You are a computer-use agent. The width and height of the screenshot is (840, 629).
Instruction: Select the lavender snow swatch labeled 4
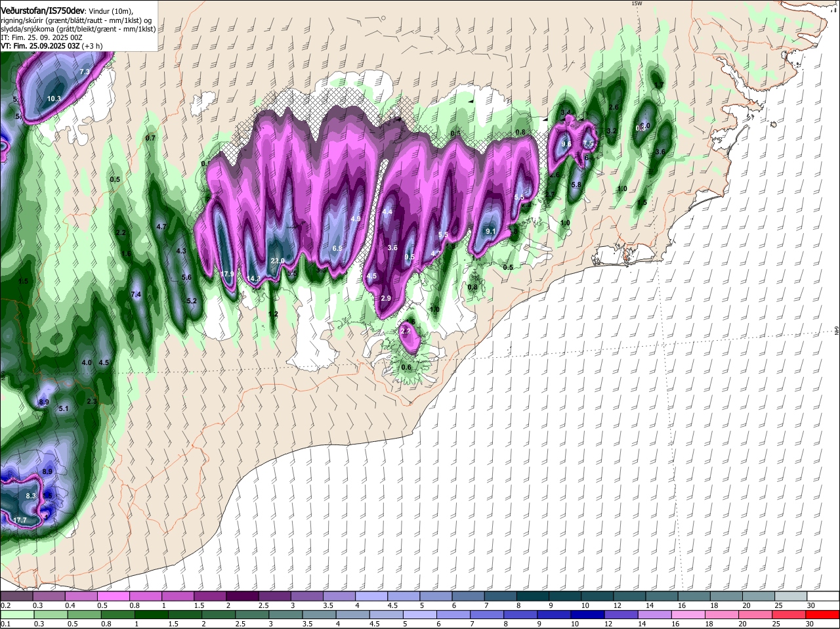coord(371,596)
